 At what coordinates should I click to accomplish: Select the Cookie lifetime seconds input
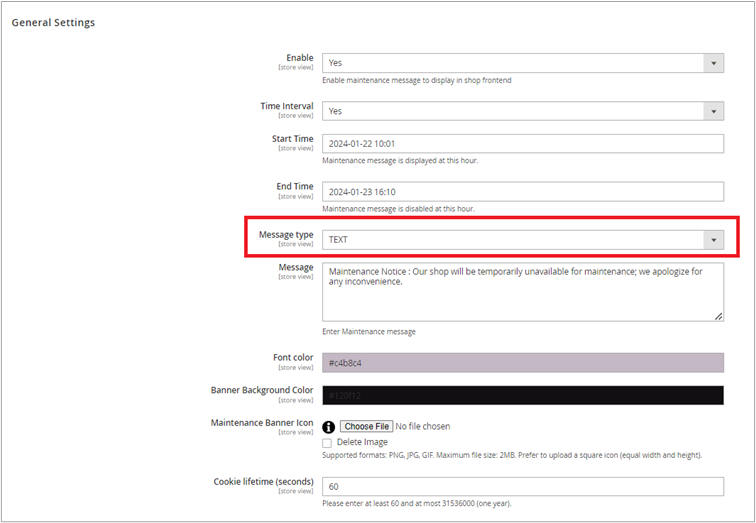click(x=522, y=486)
